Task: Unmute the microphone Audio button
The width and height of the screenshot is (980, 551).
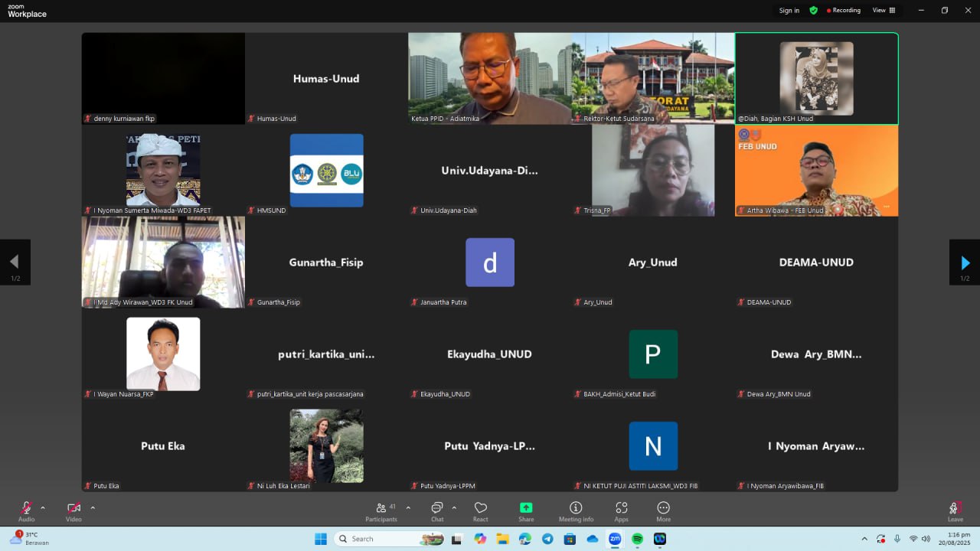Action: (26, 508)
